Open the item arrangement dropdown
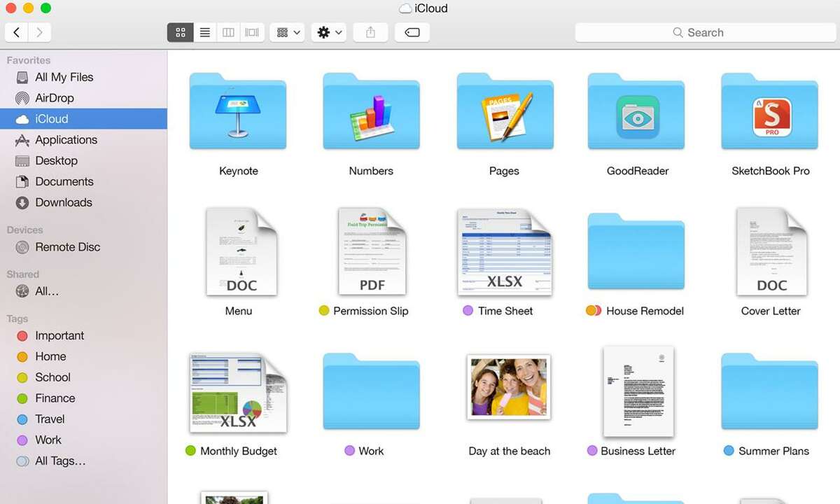Viewport: 840px width, 504px height. (x=287, y=32)
